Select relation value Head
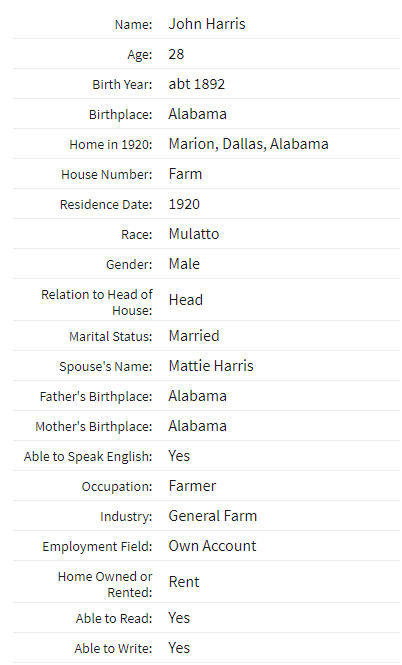Viewport: 402px width, 665px height. pyautogui.click(x=186, y=300)
